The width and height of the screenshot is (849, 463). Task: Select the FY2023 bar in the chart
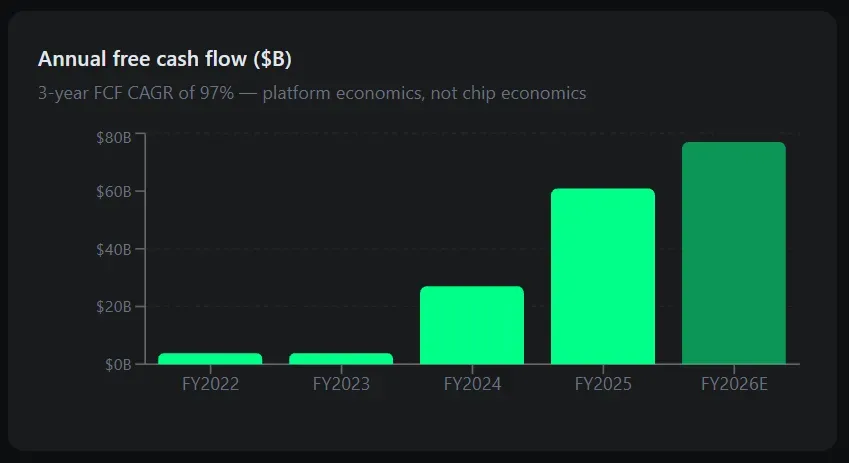341,358
